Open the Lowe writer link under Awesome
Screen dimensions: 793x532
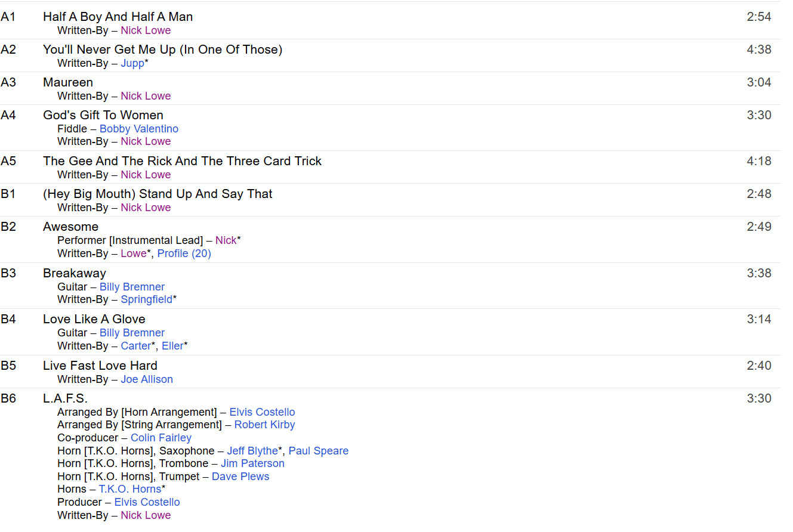(x=133, y=253)
